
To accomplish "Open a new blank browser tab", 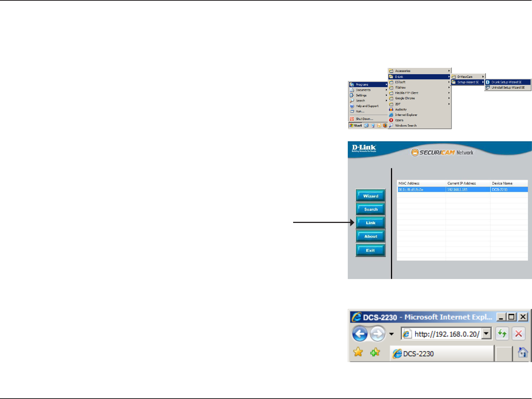I will tap(504, 353).
